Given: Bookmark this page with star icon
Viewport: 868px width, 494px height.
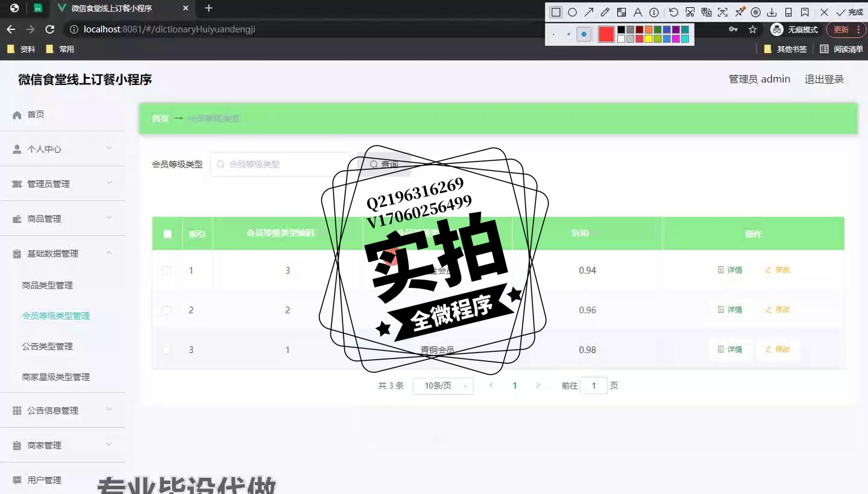Looking at the screenshot, I should pyautogui.click(x=752, y=30).
